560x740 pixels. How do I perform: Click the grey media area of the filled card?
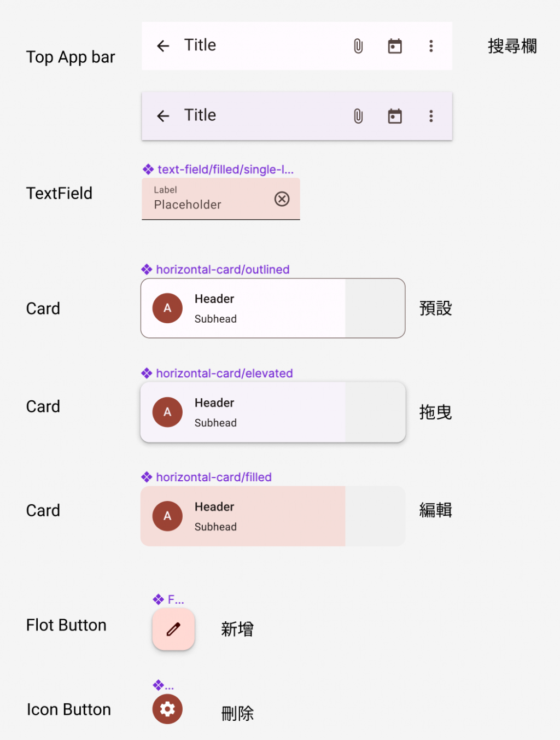tap(375, 516)
